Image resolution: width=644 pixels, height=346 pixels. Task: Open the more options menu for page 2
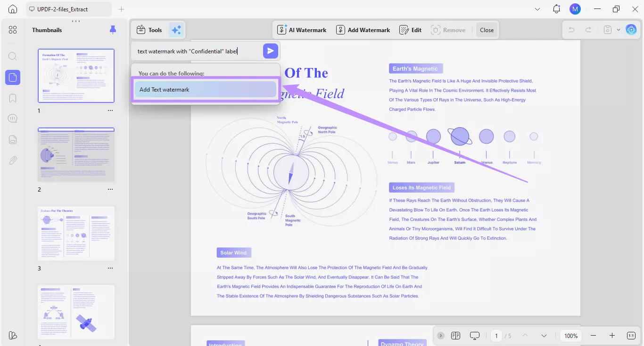(110, 189)
